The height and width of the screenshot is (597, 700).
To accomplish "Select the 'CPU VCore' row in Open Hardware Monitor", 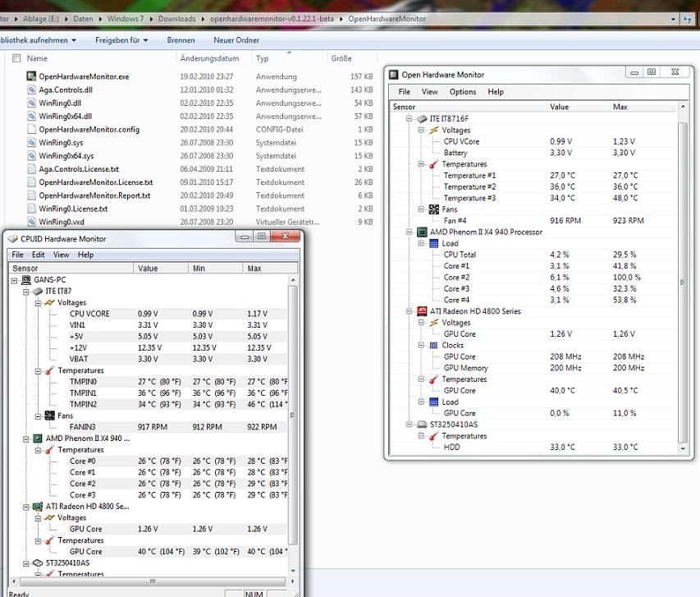I will coord(534,141).
